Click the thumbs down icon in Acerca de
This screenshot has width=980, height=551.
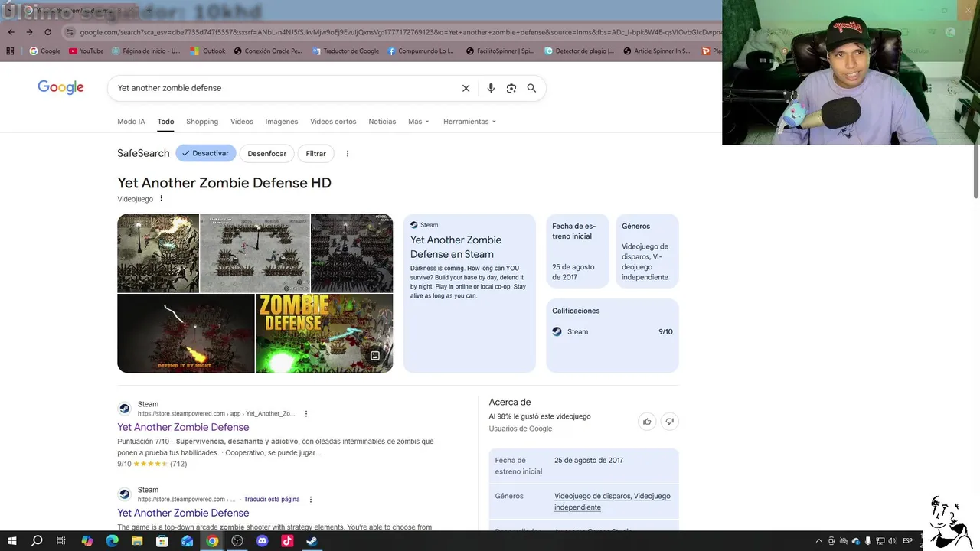coord(670,422)
